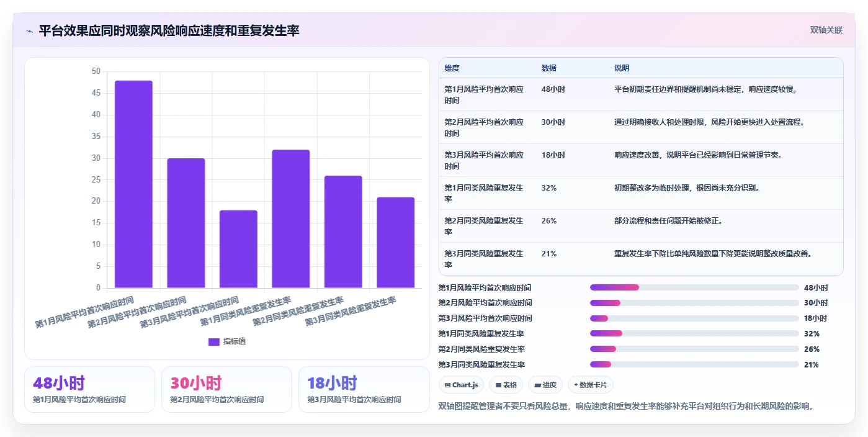Click table text 部分流程和责任问题开始被修正
Screen dimensions: 868x437
pyautogui.click(x=668, y=221)
